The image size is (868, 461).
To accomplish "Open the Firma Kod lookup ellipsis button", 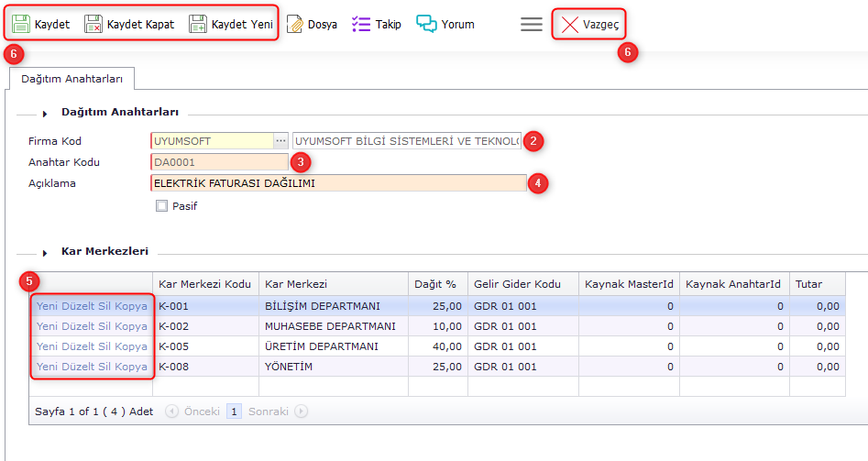I will click(x=280, y=141).
